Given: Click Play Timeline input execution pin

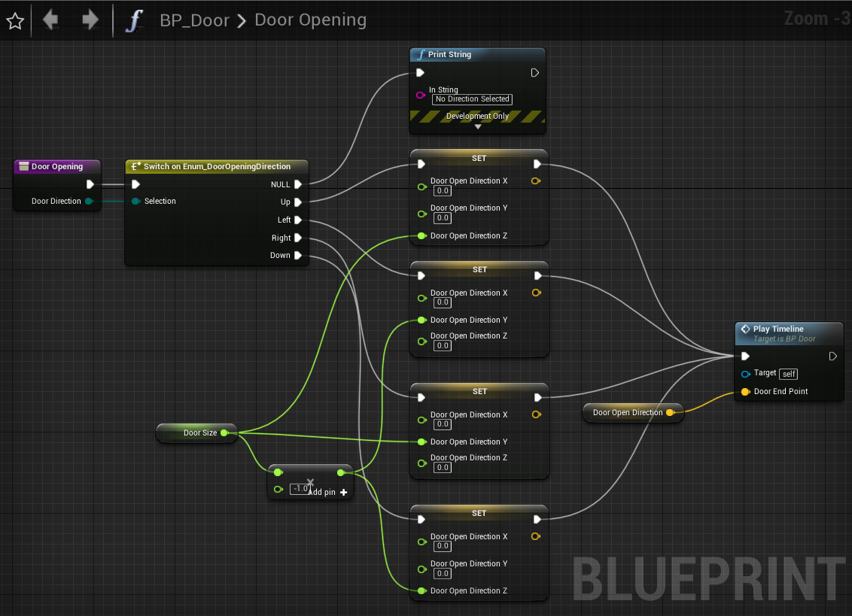Looking at the screenshot, I should [x=745, y=357].
